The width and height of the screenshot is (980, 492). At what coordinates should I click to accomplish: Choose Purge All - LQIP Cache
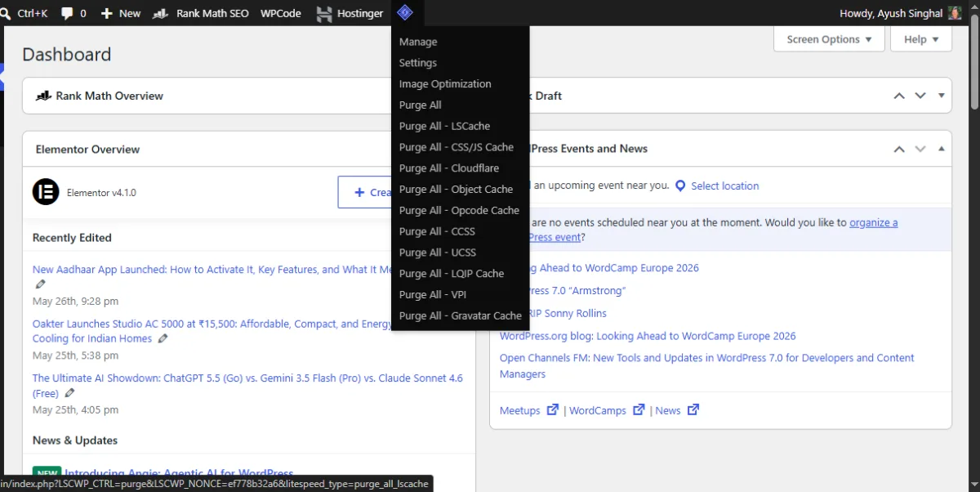click(452, 274)
